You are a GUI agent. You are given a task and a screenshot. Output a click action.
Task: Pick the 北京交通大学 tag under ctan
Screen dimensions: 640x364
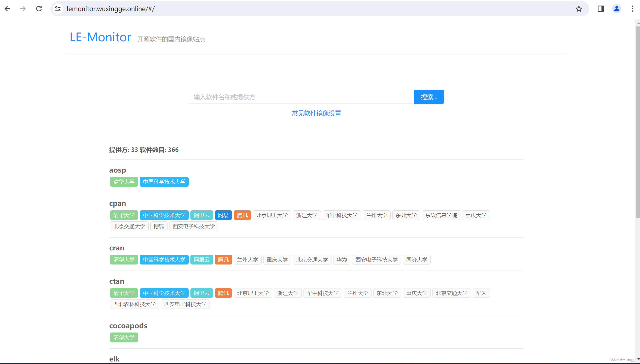tap(452, 293)
